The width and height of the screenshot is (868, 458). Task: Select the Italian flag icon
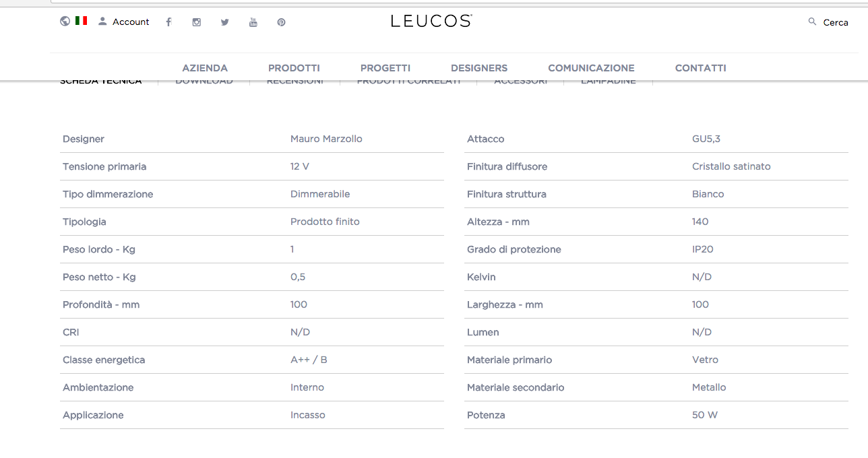coord(82,21)
